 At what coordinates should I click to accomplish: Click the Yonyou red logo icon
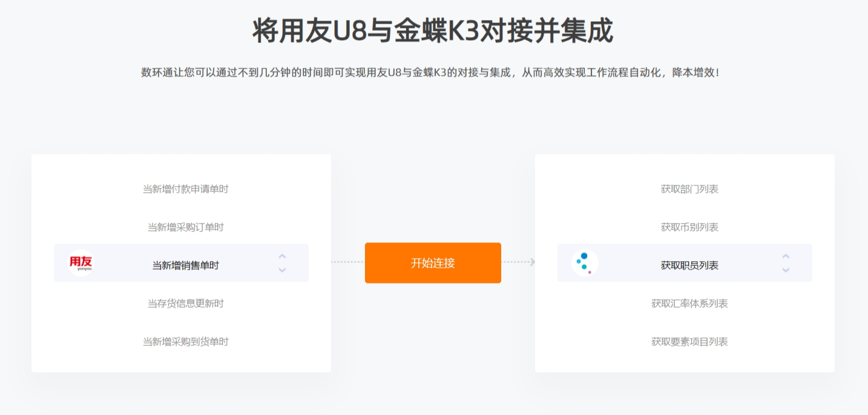click(81, 263)
